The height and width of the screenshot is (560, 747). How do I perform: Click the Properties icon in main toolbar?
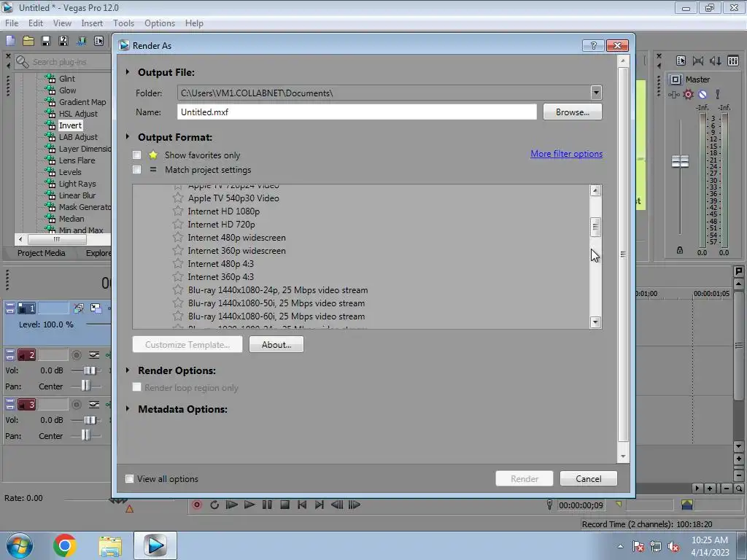point(98,41)
